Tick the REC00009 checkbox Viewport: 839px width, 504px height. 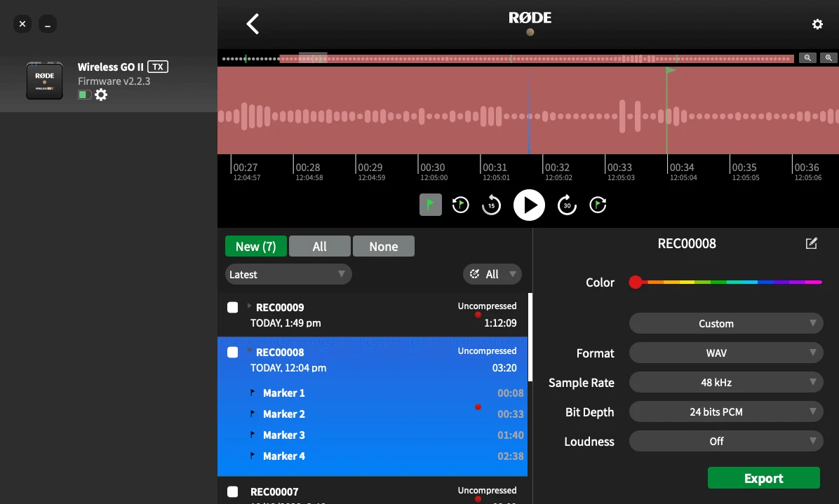[x=232, y=307]
